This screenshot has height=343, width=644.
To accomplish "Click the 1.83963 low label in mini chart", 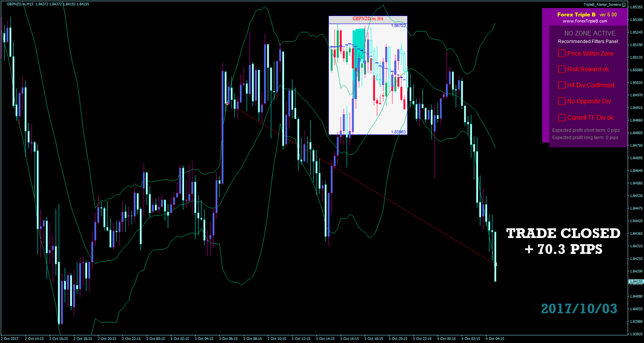I will [398, 132].
